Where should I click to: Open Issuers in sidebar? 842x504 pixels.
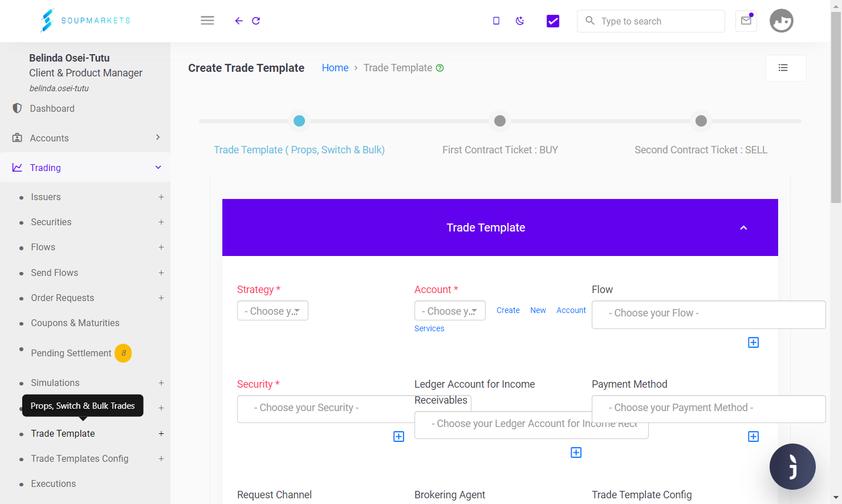pyautogui.click(x=46, y=197)
